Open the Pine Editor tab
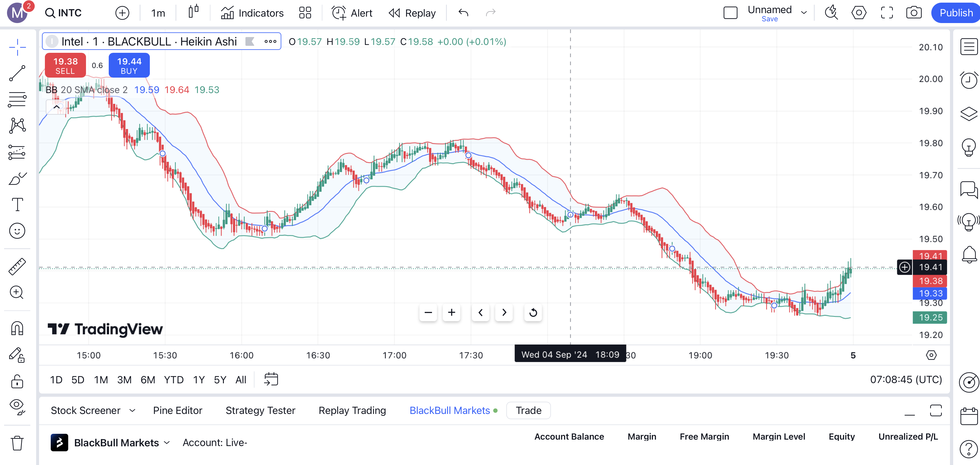The image size is (980, 465). coord(177,410)
